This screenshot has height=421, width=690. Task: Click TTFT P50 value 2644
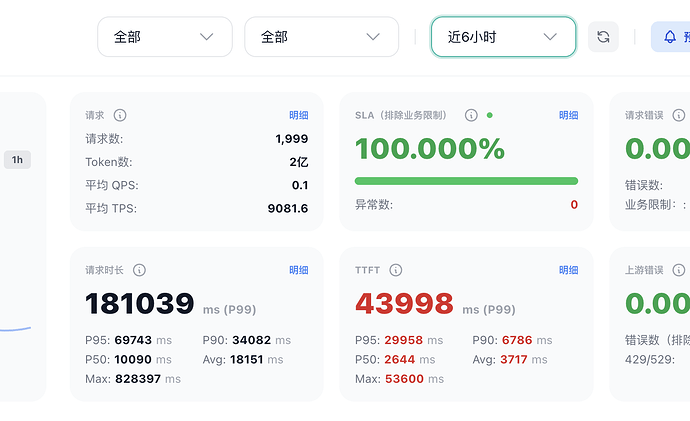[x=400, y=359]
